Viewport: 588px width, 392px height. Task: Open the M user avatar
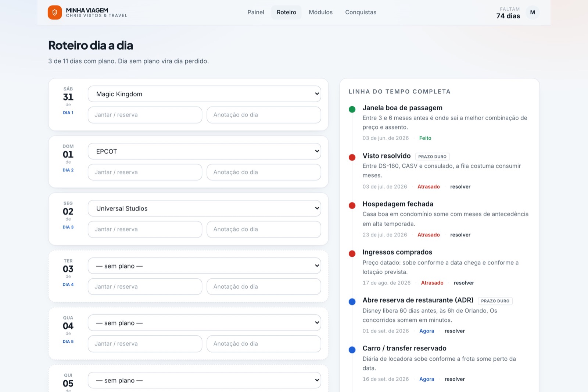click(x=533, y=13)
